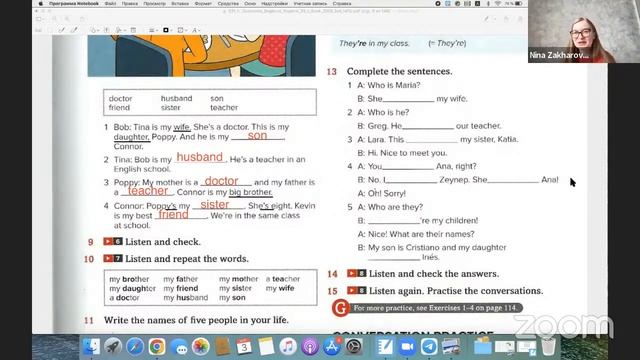The image size is (640, 360).
Task: Open Google Chrome from the Dock
Action: pyautogui.click(x=157, y=347)
